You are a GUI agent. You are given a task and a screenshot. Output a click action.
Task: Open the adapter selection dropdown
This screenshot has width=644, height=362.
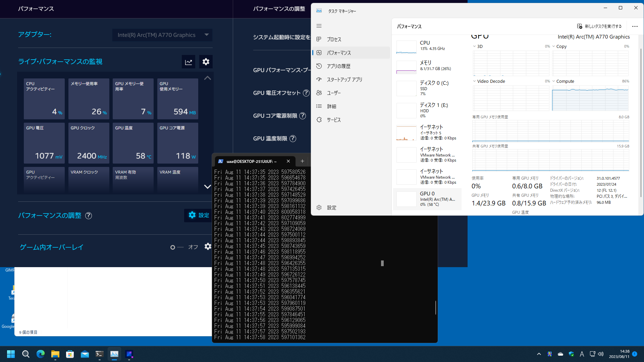[x=162, y=35]
